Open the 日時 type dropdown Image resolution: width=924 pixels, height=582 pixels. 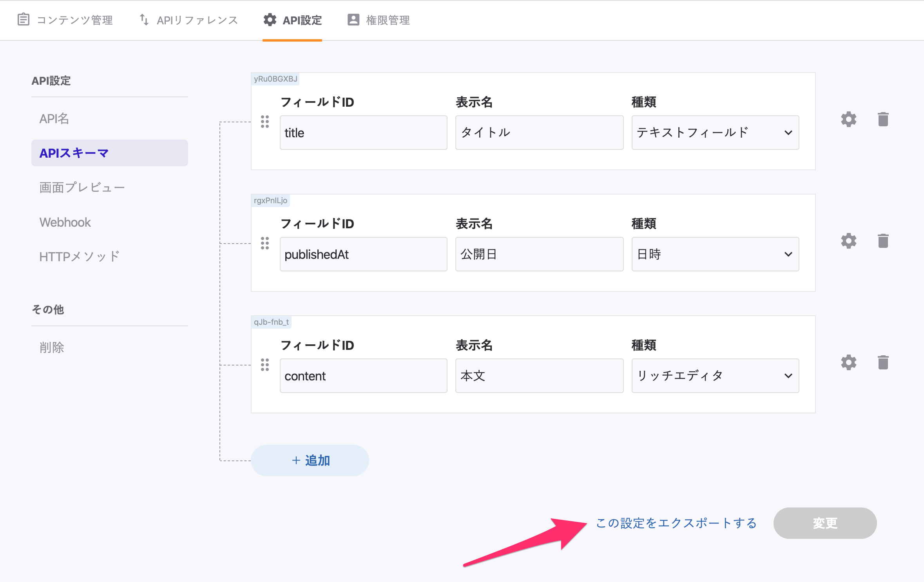715,254
